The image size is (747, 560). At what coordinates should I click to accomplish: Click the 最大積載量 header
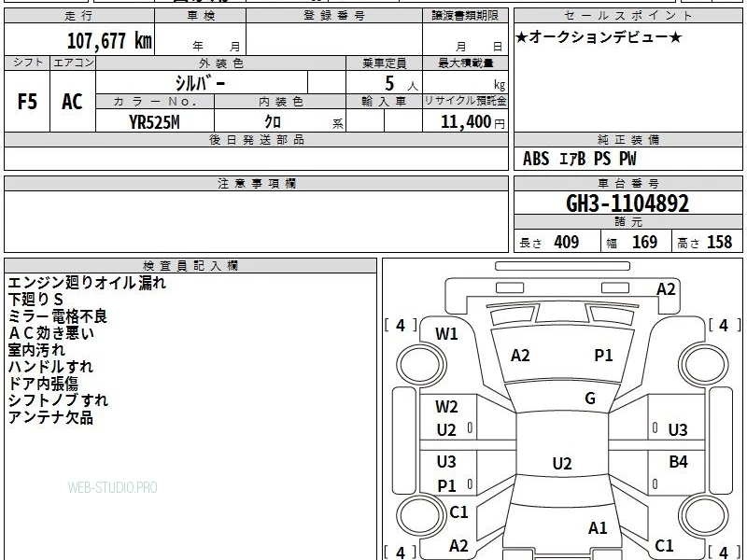[x=465, y=63]
